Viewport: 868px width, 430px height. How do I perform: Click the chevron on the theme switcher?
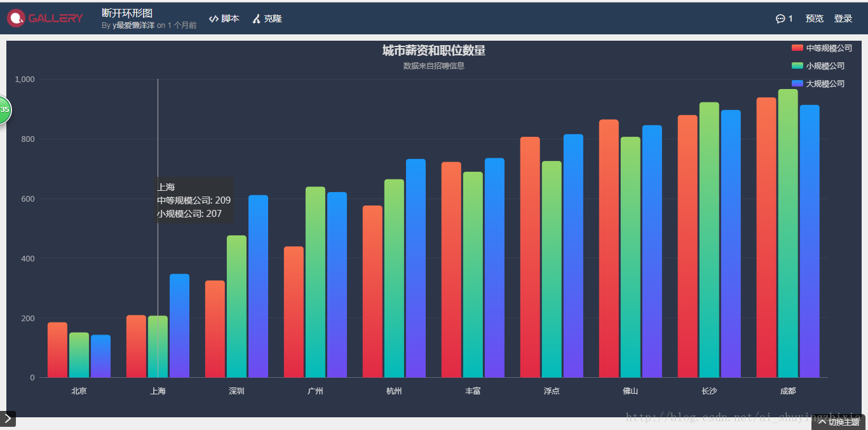(823, 421)
